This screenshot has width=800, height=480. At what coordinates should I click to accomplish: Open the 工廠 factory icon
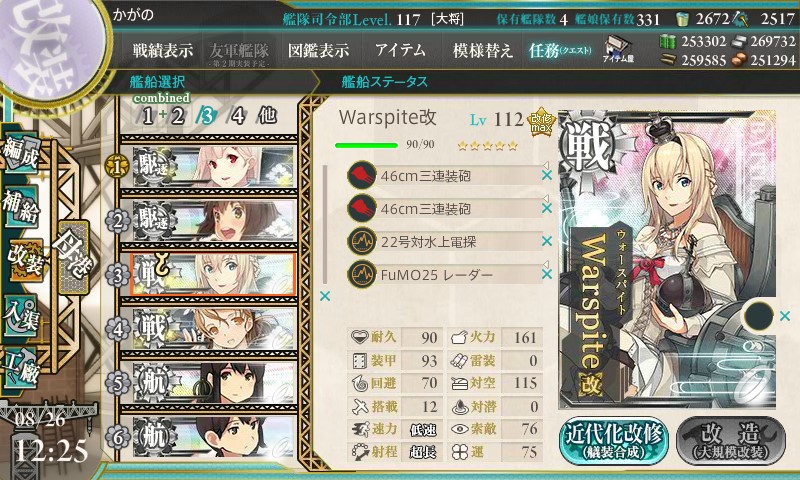pyautogui.click(x=21, y=368)
